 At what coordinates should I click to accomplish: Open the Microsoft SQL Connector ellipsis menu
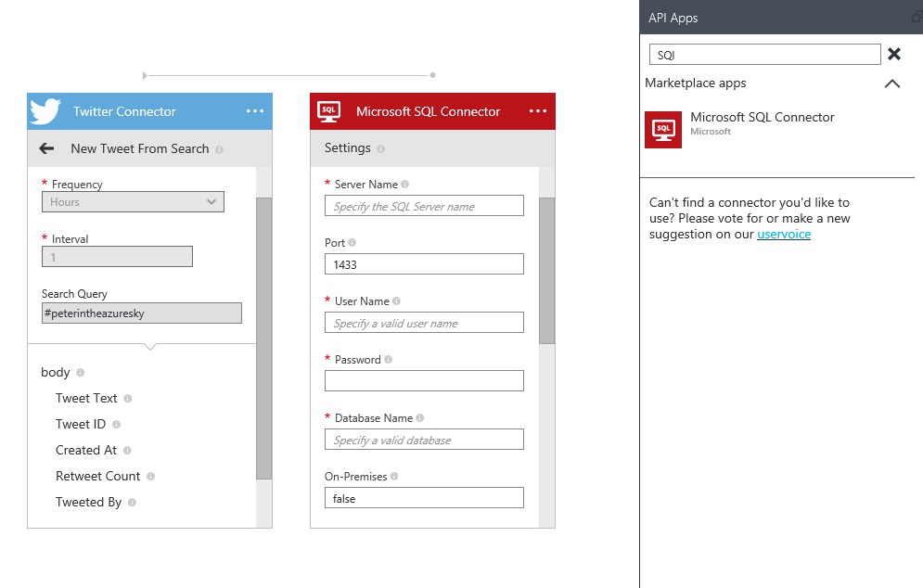pos(538,111)
